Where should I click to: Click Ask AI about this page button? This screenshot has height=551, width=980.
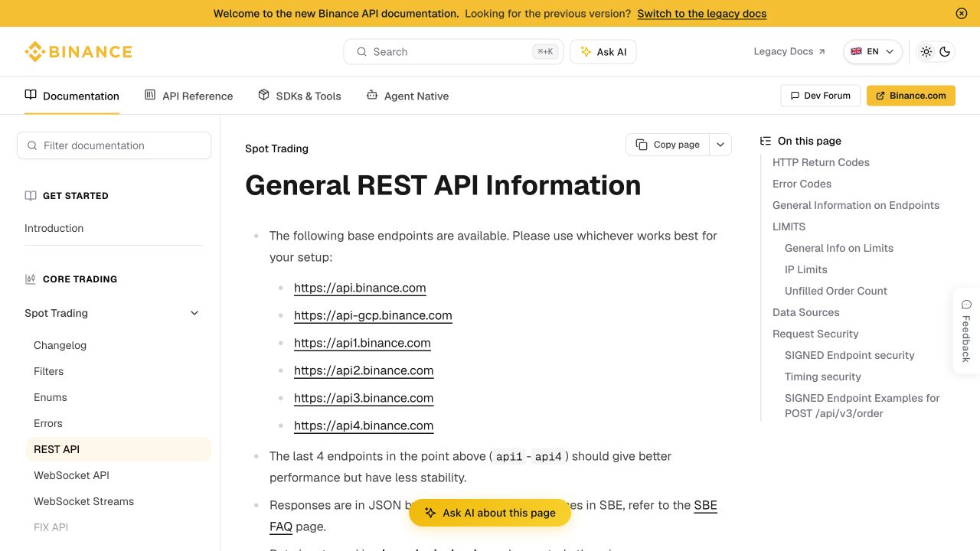coord(490,513)
